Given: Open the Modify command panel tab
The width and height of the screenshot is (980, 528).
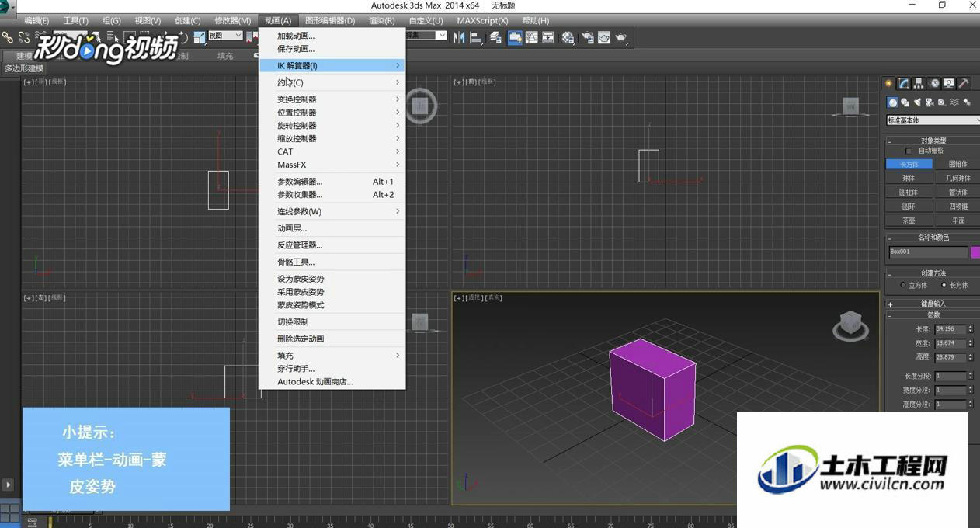Looking at the screenshot, I should 903,84.
